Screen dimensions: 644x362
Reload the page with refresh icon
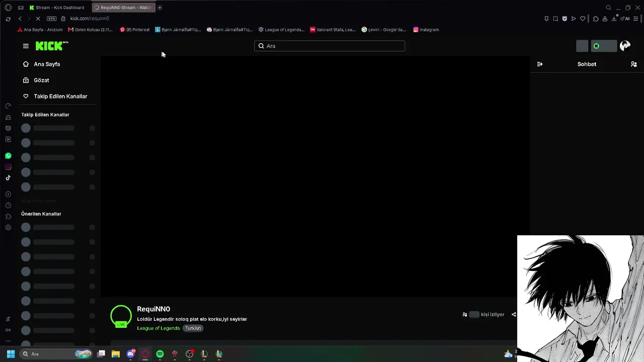pyautogui.click(x=8, y=19)
